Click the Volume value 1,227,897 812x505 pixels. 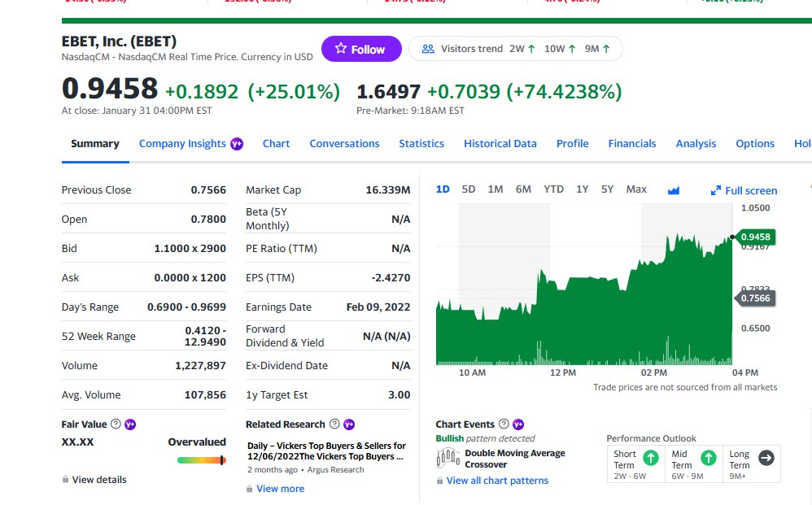[200, 365]
